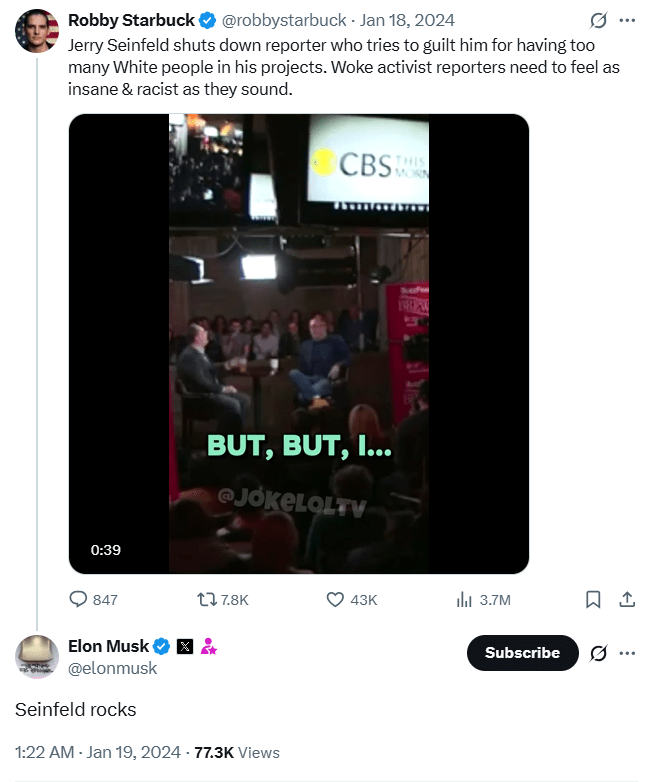This screenshot has width=651, height=782.
Task: Open the @elonmusk handle link
Action: 112,668
